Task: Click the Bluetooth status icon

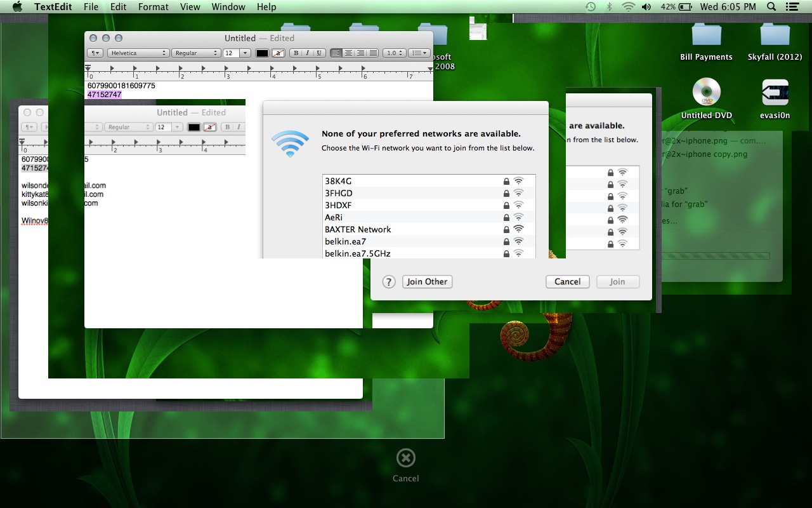Action: [x=610, y=7]
